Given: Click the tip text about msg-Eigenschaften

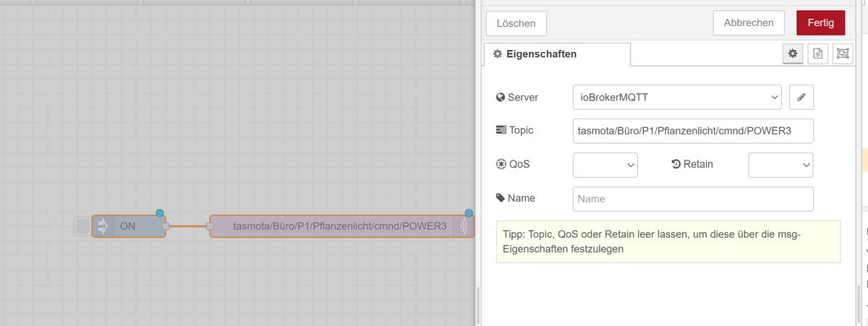Looking at the screenshot, I should click(x=668, y=241).
